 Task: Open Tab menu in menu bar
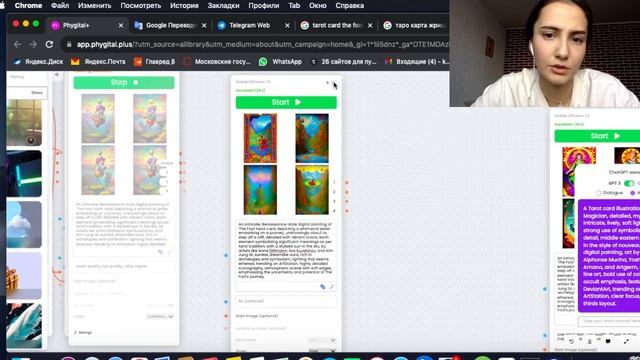[x=294, y=6]
